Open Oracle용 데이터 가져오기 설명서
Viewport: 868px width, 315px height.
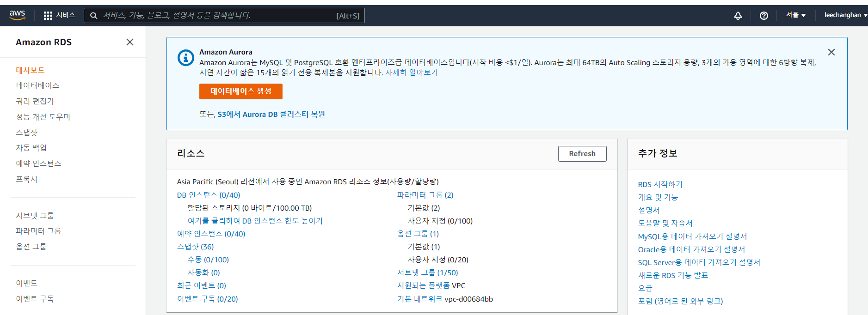pos(692,249)
